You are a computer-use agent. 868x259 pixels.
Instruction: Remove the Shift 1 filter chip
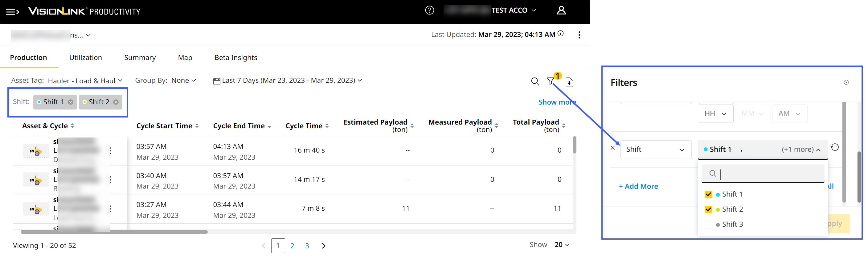tap(70, 102)
